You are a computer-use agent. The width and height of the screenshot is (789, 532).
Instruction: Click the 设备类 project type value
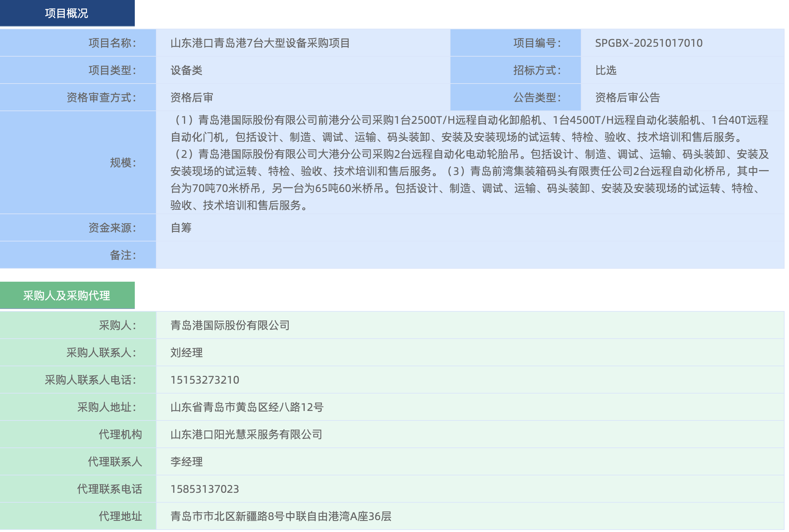[x=186, y=70]
